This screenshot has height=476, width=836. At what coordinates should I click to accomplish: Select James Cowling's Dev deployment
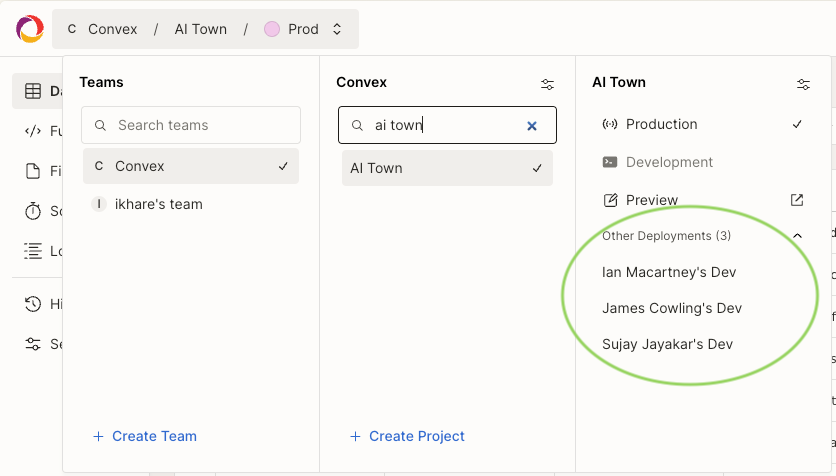[x=672, y=308]
